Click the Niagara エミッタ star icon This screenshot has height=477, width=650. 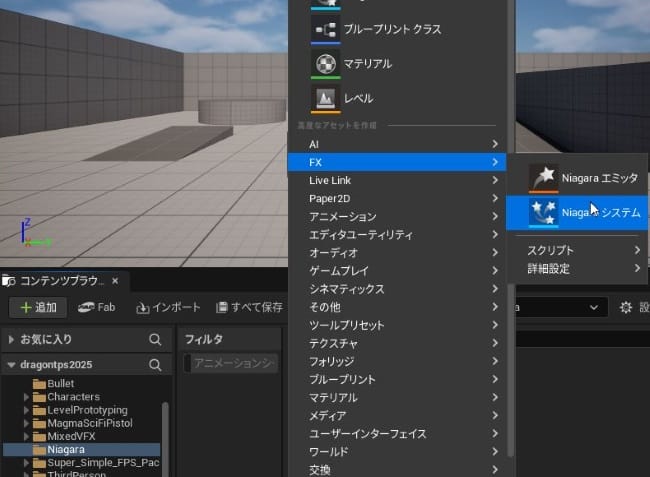pos(543,178)
